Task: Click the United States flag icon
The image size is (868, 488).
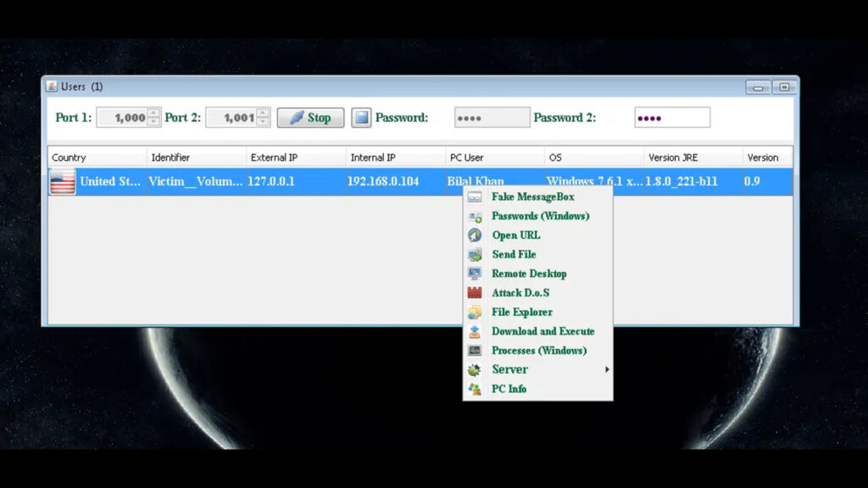Action: pyautogui.click(x=63, y=181)
